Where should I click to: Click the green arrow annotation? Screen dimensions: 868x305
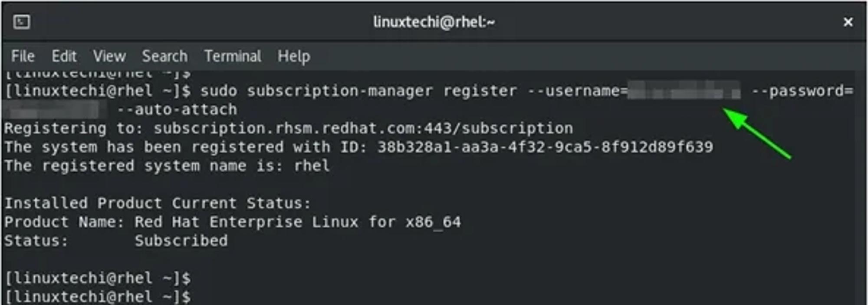click(757, 134)
